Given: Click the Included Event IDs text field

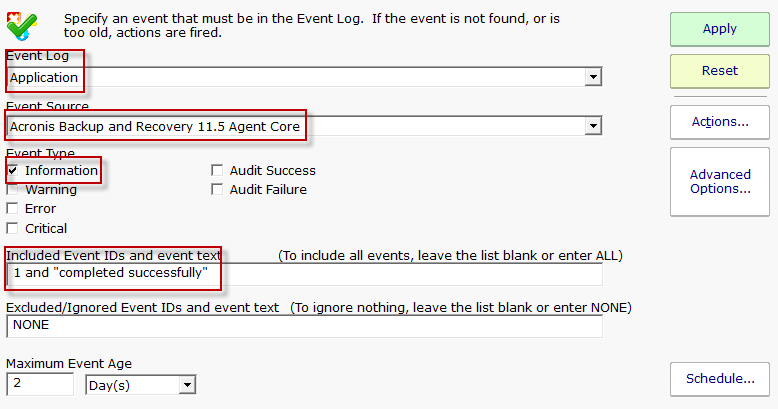Looking at the screenshot, I should click(x=304, y=274).
